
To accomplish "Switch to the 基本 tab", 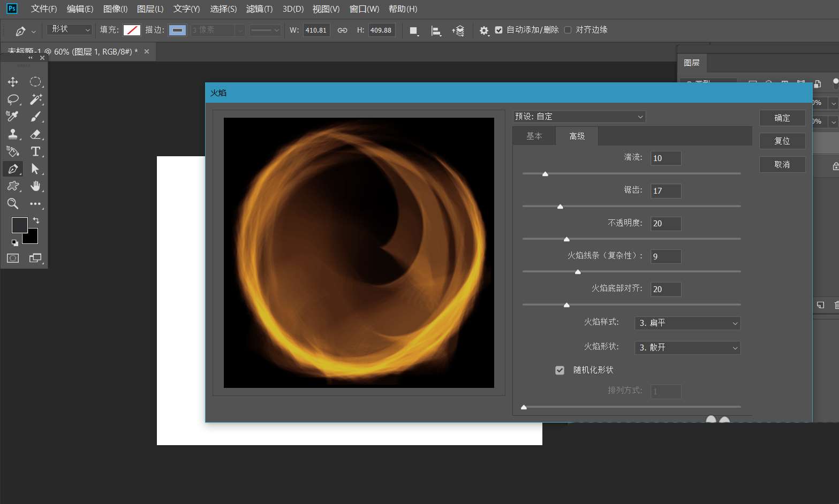I will pos(534,136).
